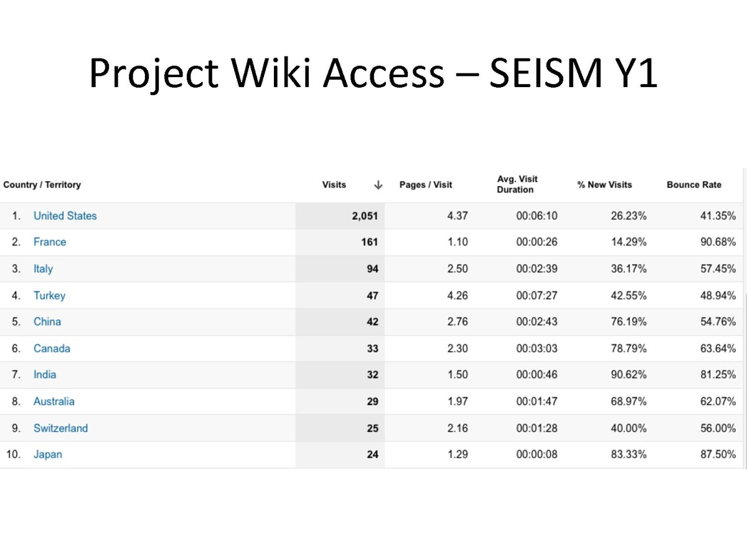Open the Canada country link
The image size is (747, 560).
point(52,348)
